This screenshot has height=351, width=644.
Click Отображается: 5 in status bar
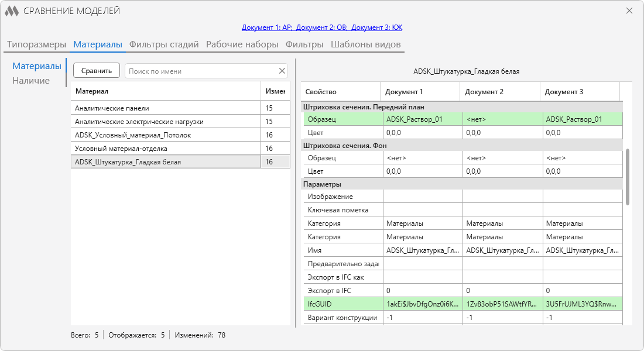point(136,335)
